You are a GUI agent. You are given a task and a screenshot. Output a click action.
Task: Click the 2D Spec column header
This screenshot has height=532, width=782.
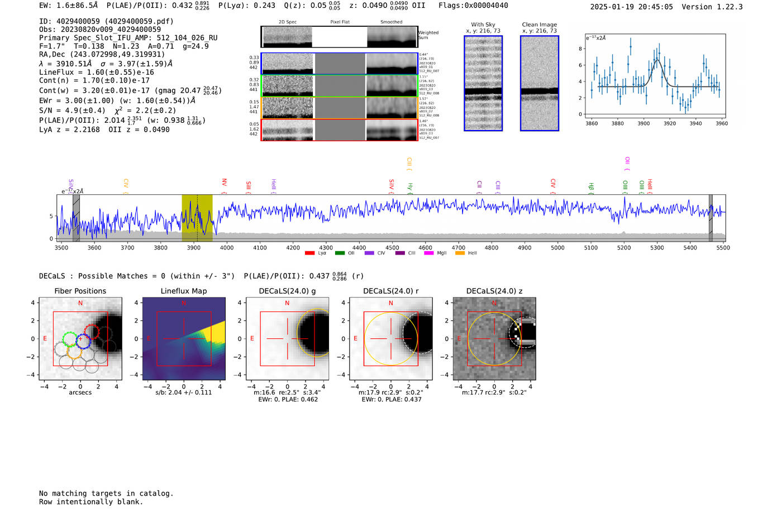pos(288,22)
